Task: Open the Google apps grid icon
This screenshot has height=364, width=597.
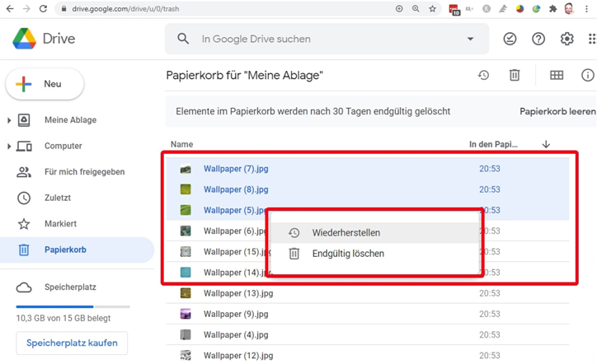Action: (592, 39)
